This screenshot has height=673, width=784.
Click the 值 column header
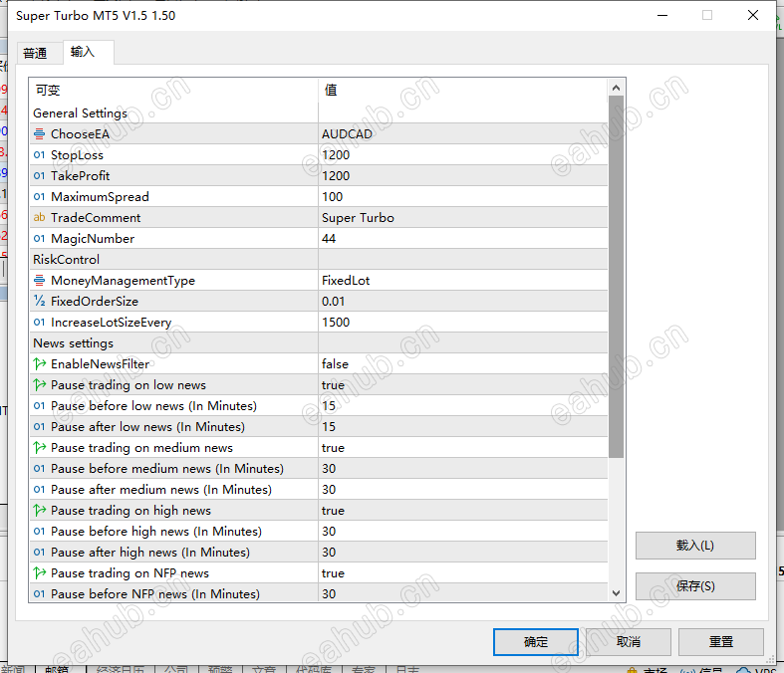tap(463, 91)
